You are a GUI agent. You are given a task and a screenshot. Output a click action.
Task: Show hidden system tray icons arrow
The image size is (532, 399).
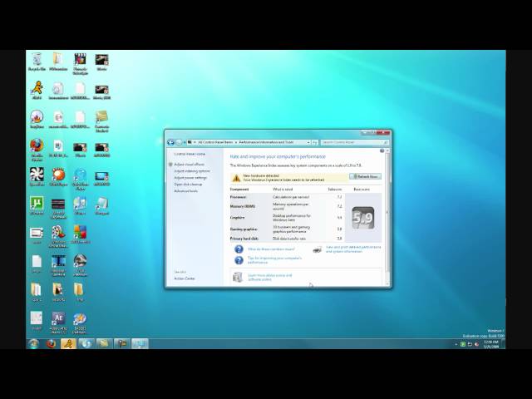456,344
